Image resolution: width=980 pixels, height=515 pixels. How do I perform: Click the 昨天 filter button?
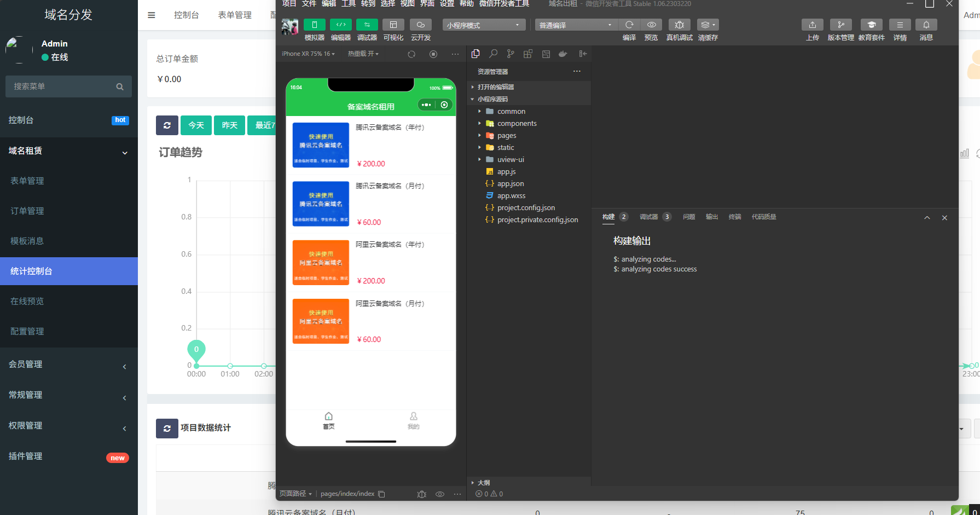click(229, 125)
